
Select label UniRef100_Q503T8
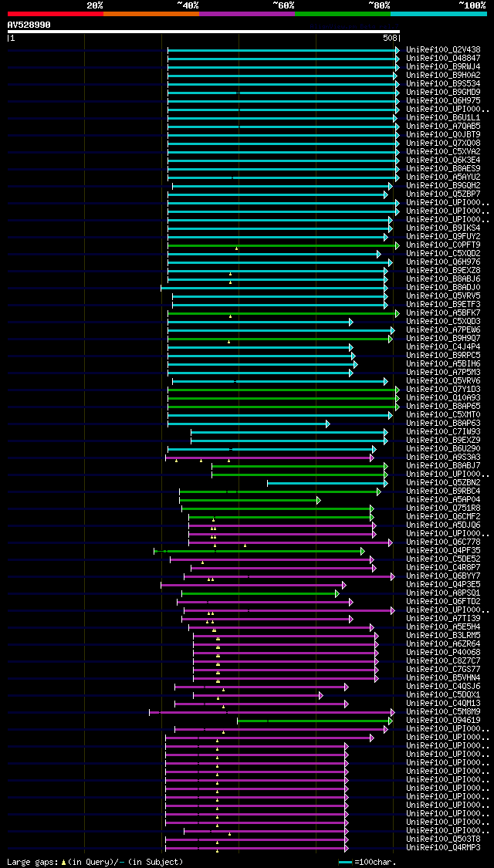[x=443, y=839]
